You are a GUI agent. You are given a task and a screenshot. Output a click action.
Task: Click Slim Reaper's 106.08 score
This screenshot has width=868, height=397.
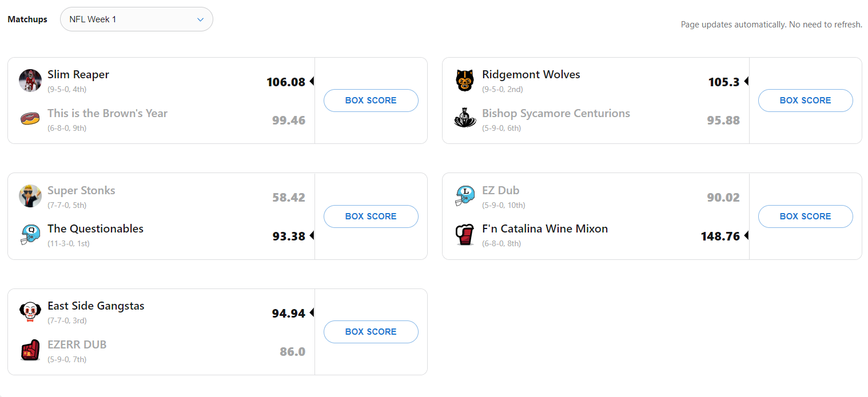click(x=286, y=82)
